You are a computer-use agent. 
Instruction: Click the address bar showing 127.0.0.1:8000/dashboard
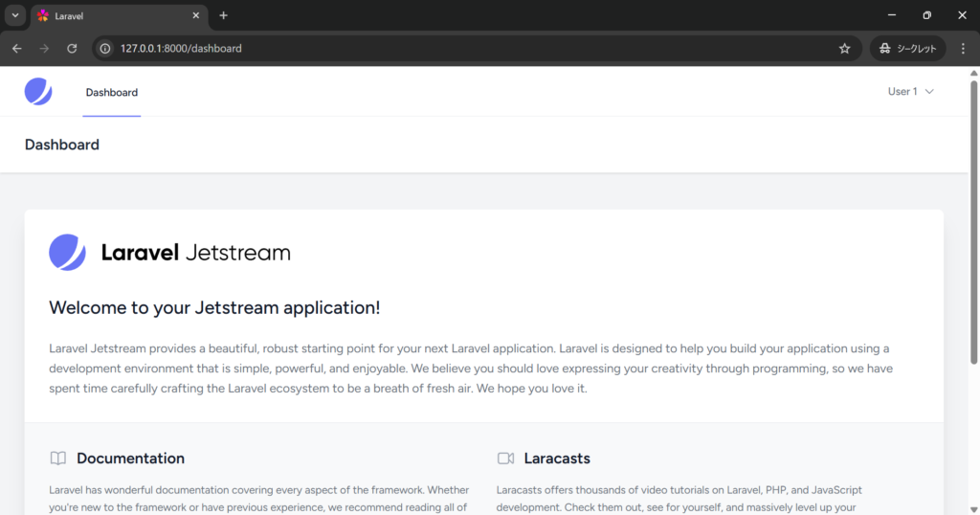coord(475,48)
